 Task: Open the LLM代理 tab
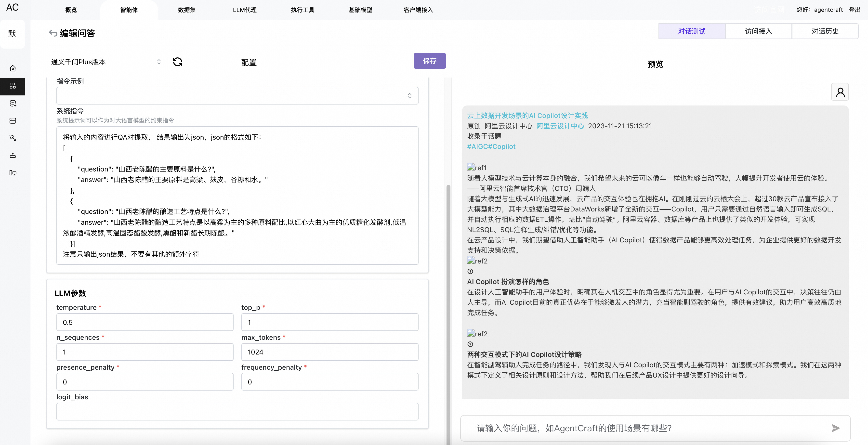[x=245, y=10]
